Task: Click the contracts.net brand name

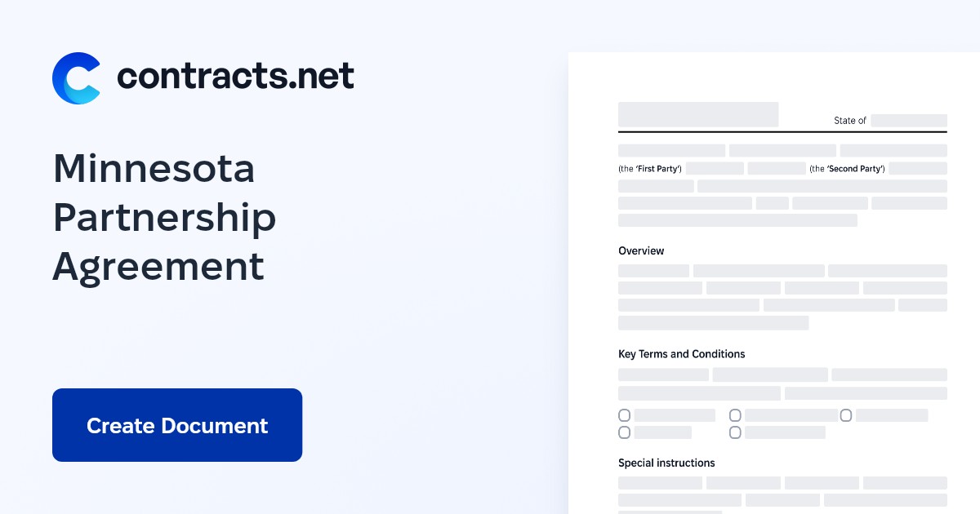Action: (x=235, y=77)
